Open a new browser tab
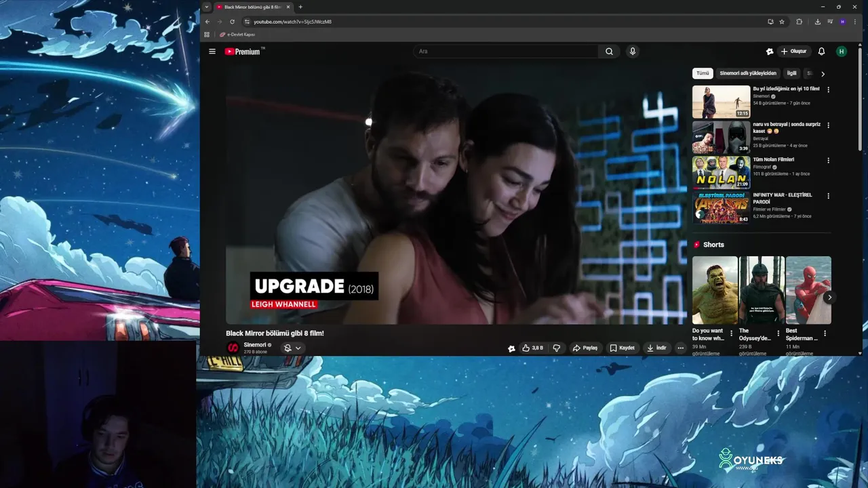Screen dimensions: 868x488 pos(300,7)
